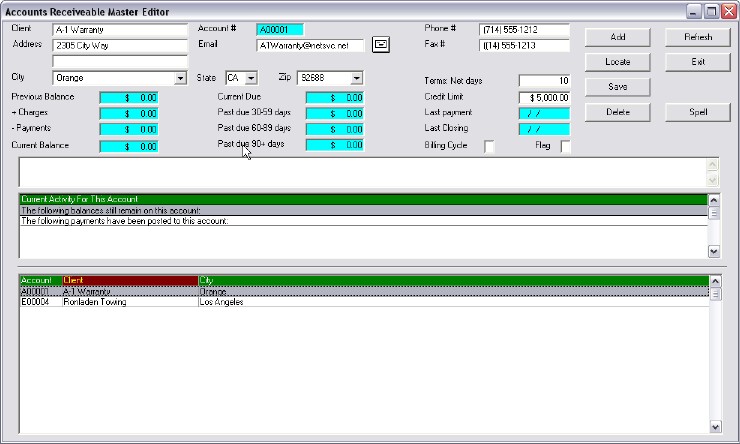Open the Zip code dropdown
The height and width of the screenshot is (444, 740).
click(x=356, y=78)
